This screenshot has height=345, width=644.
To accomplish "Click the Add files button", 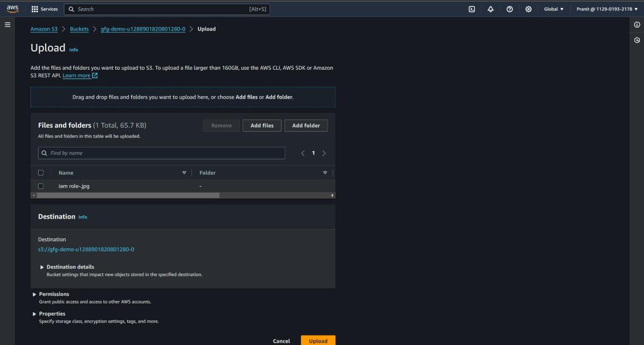I will (x=262, y=126).
